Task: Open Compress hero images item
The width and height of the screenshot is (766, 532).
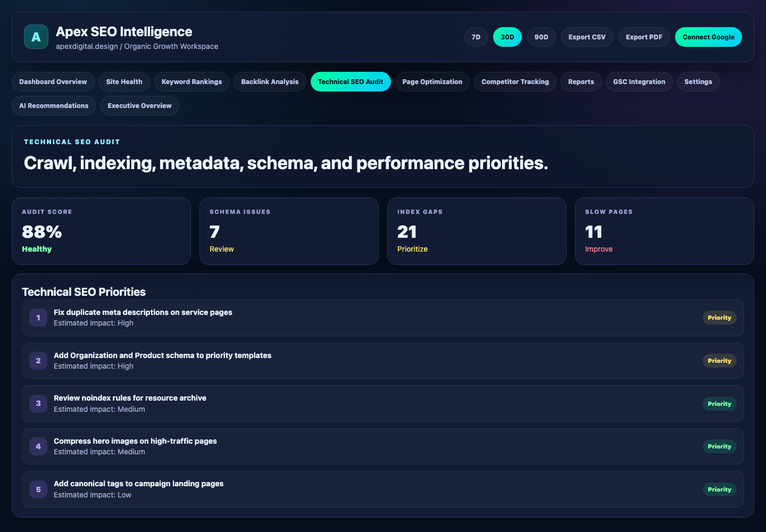Action: coord(383,446)
